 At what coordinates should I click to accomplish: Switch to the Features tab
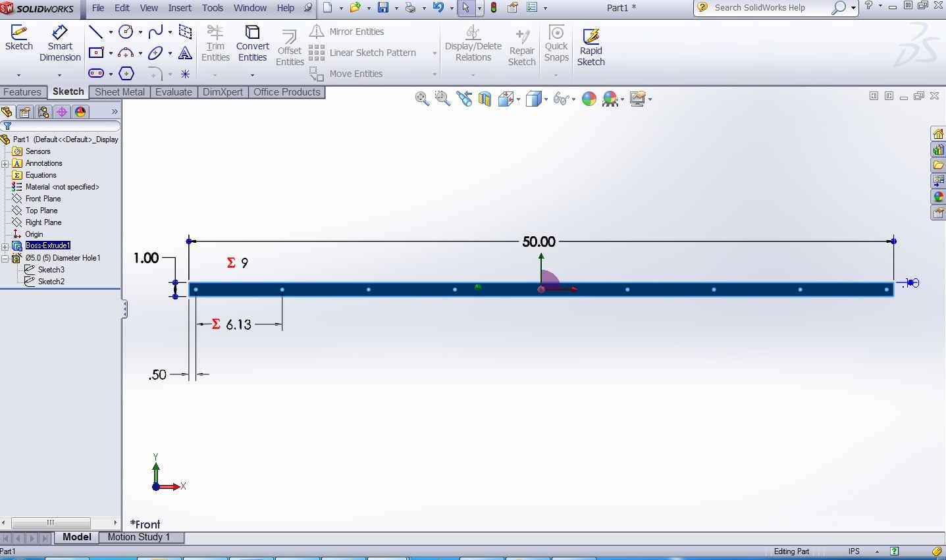23,92
